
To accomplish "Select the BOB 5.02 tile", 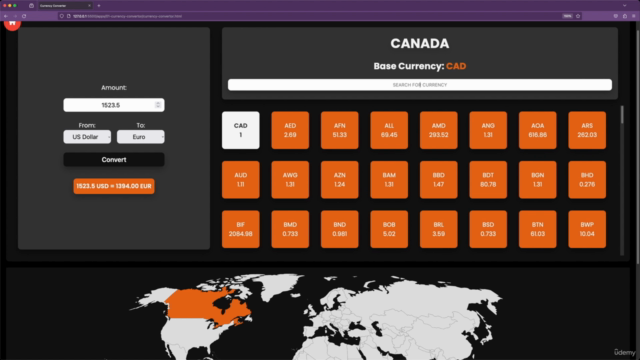I will [x=389, y=229].
